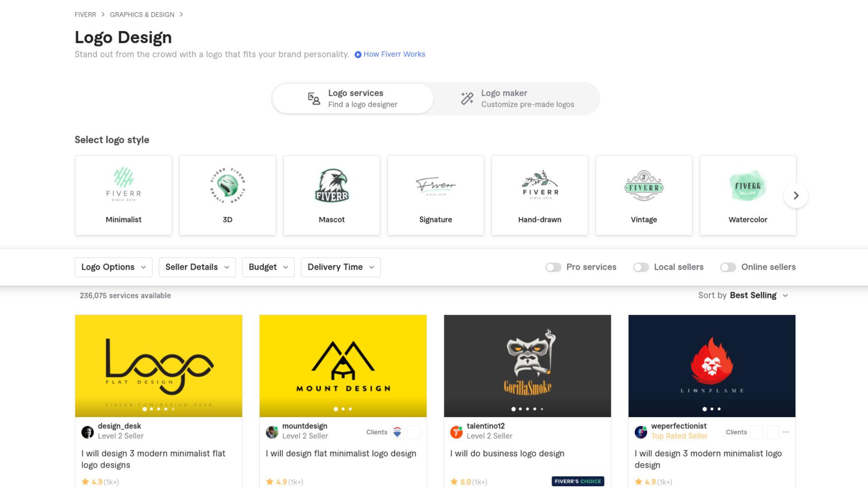This screenshot has height=488, width=868.
Task: Pick the Vintage logo style card
Action: (644, 195)
